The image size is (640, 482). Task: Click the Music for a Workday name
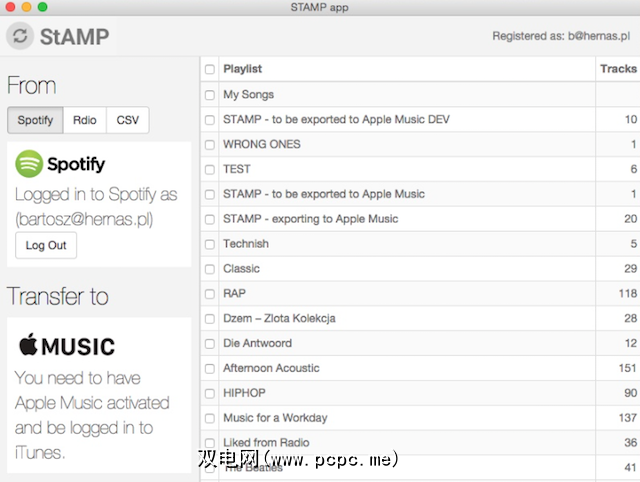pos(275,418)
